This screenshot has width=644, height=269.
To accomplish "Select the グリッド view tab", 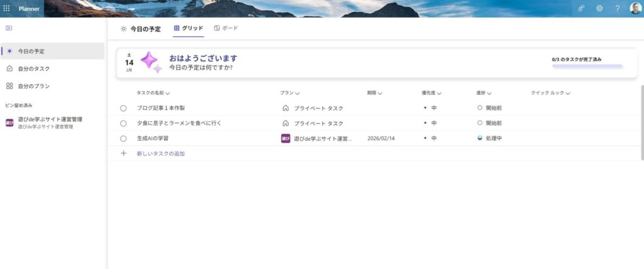I will (x=189, y=28).
